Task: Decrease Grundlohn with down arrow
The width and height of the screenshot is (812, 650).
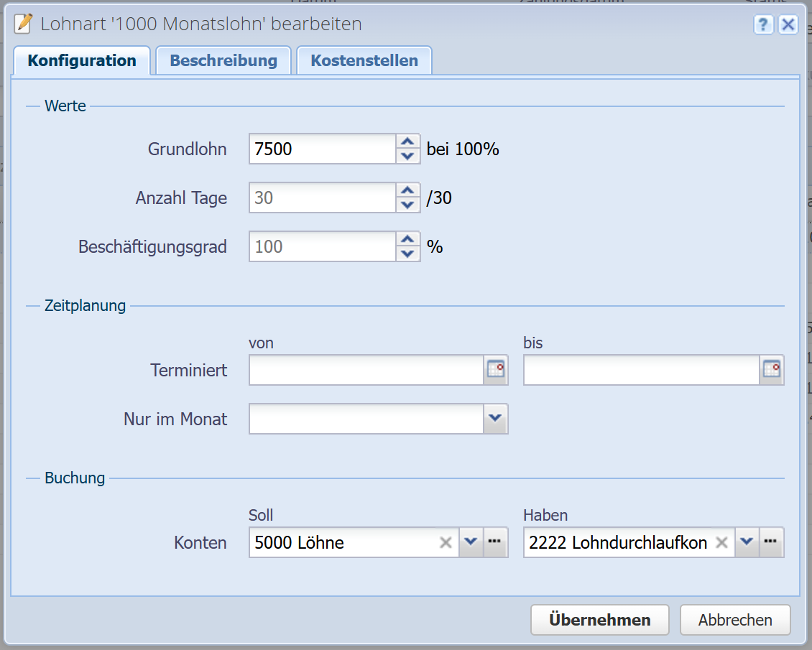Action: tap(407, 156)
